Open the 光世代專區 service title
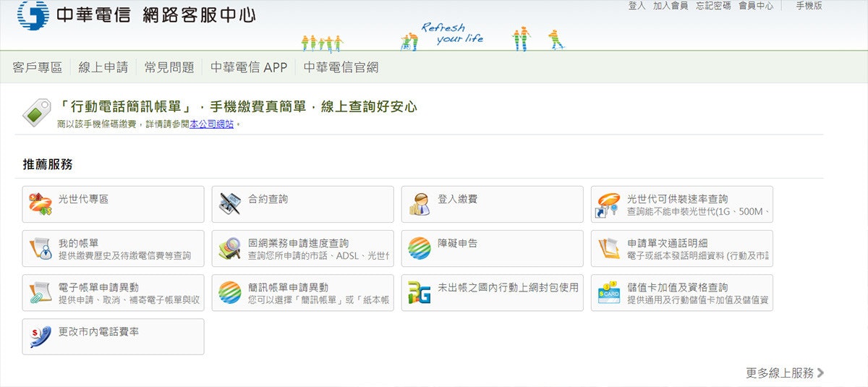Screen dimensions: 868x387 pyautogui.click(x=83, y=199)
